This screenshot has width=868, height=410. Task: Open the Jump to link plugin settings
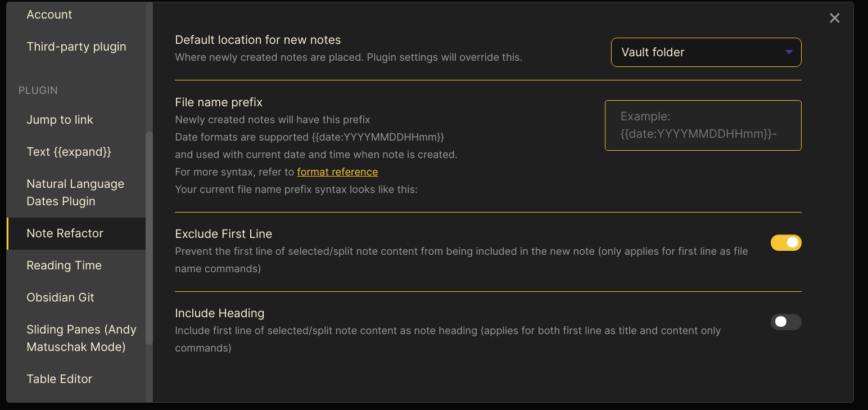[x=60, y=119]
